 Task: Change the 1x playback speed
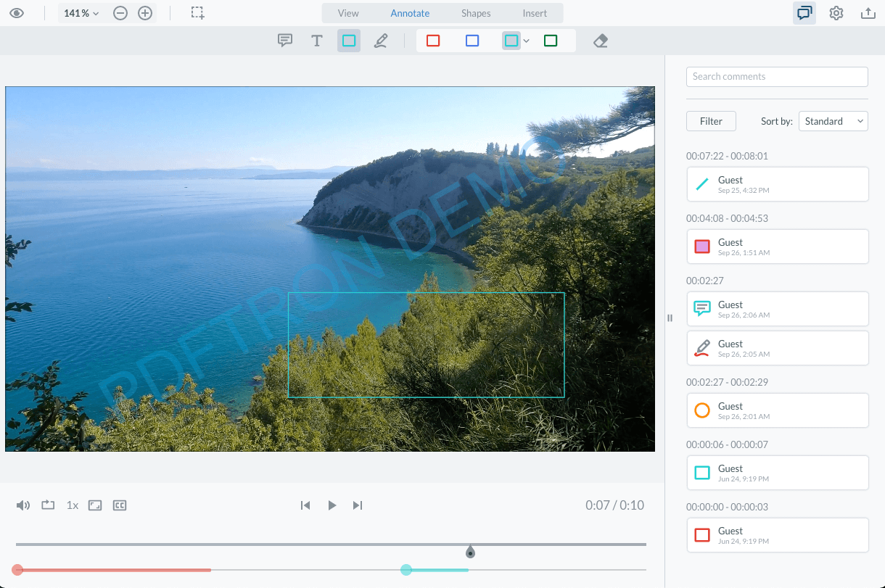pyautogui.click(x=73, y=505)
